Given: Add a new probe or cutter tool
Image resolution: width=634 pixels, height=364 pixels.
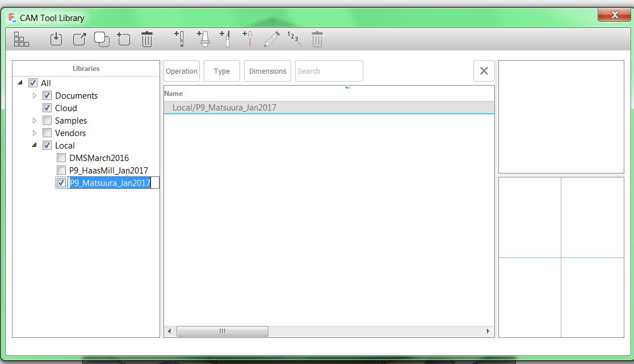Looking at the screenshot, I should pos(248,39).
